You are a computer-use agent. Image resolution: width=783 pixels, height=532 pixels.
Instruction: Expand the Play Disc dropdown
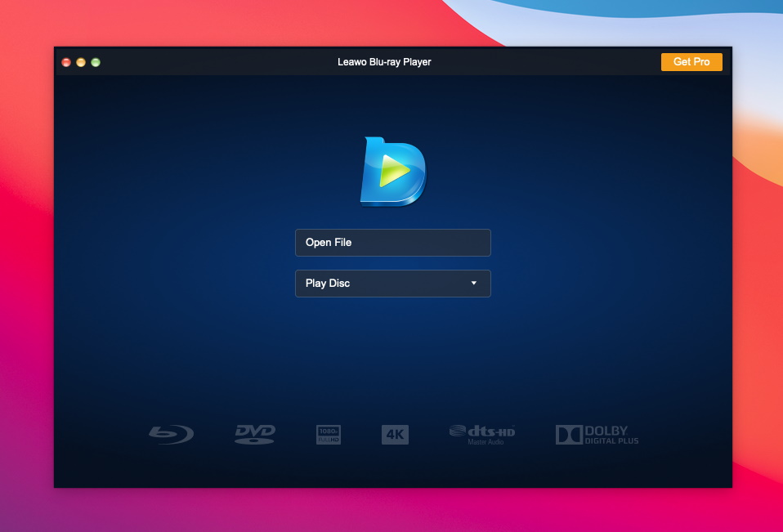pyautogui.click(x=392, y=284)
